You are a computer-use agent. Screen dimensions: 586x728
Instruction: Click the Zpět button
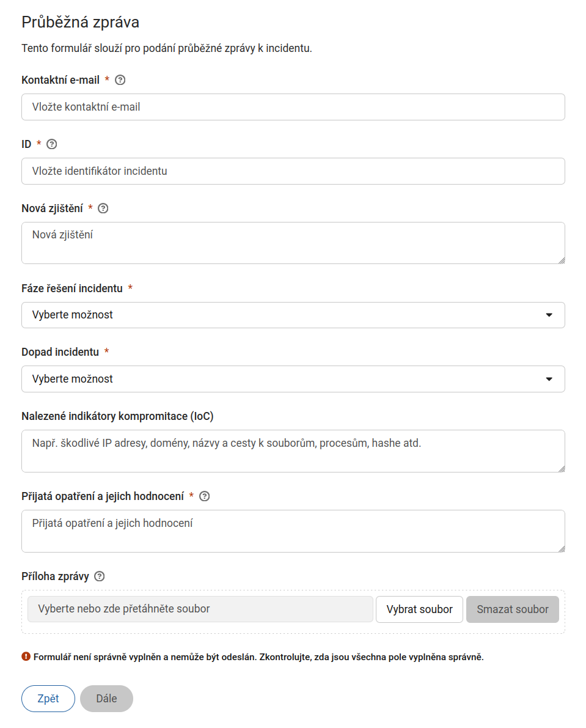48,698
